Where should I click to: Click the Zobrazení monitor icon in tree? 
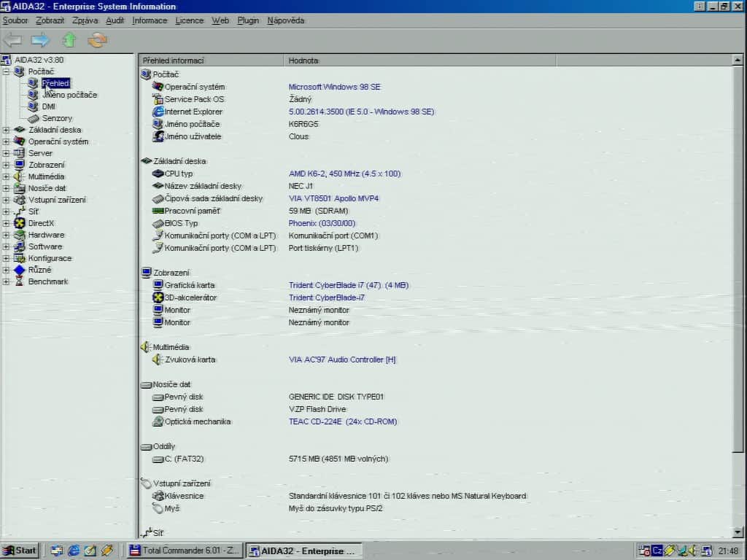(19, 165)
